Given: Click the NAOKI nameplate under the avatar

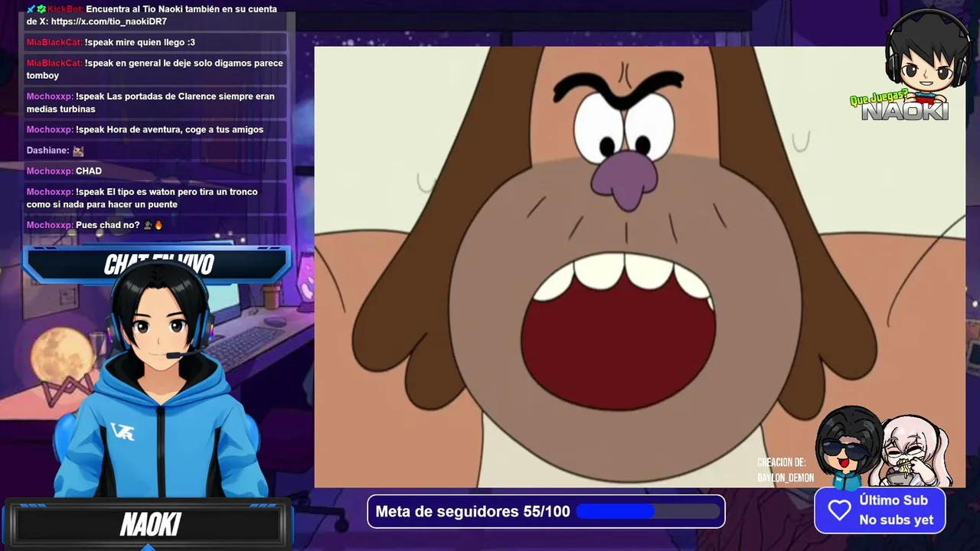Looking at the screenshot, I should pyautogui.click(x=149, y=525).
